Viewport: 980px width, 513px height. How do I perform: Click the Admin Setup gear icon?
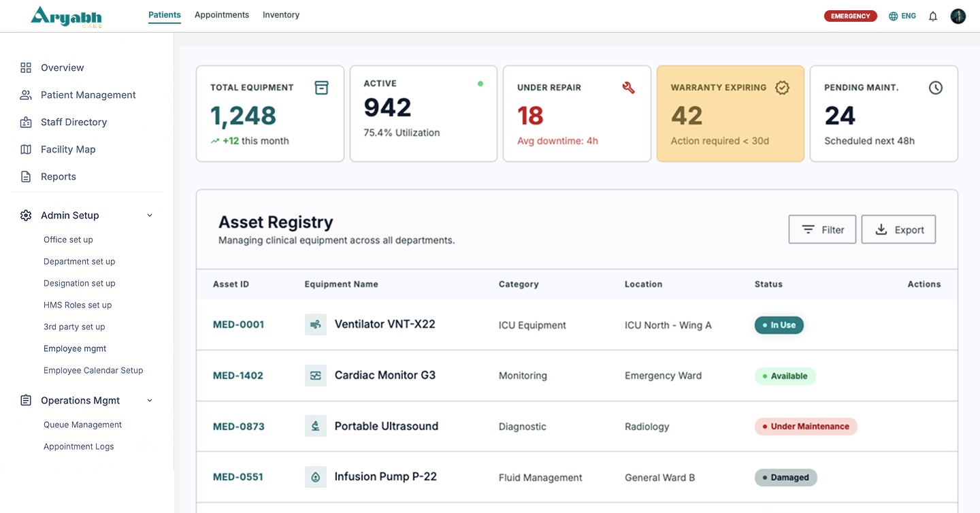[26, 215]
